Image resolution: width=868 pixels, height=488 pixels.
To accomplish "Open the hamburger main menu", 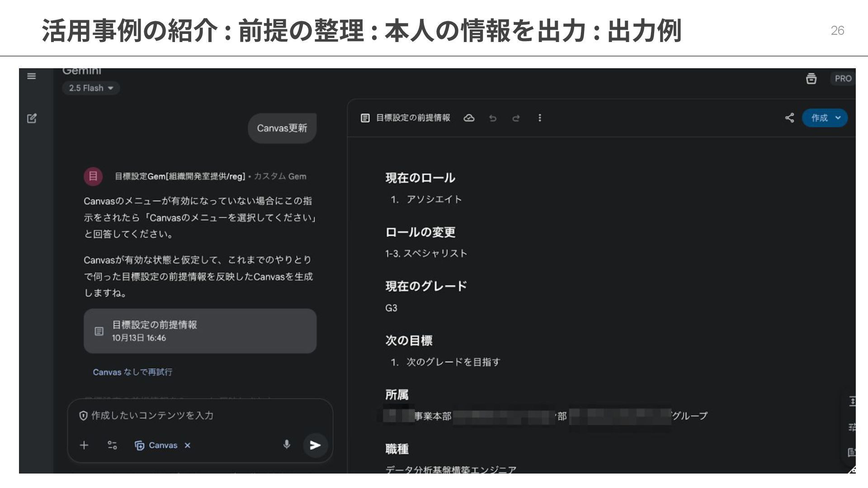I will click(x=31, y=76).
